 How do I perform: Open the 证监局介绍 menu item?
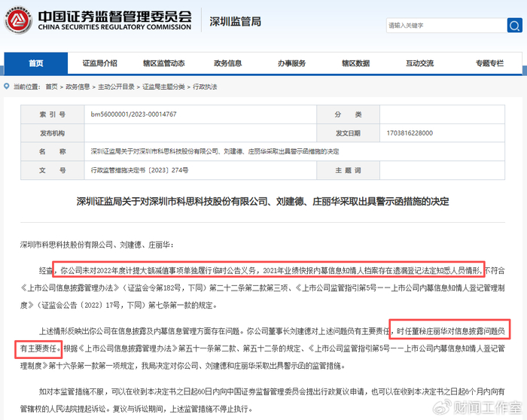coord(100,63)
